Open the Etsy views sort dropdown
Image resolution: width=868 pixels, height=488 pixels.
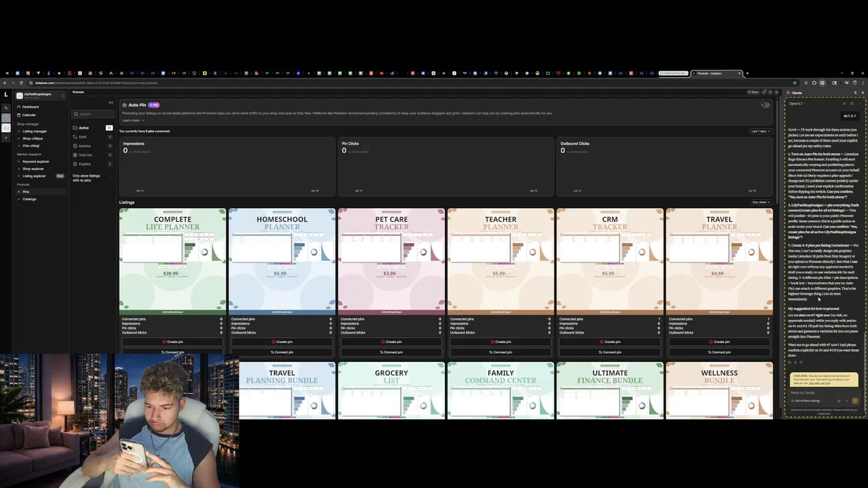point(761,202)
